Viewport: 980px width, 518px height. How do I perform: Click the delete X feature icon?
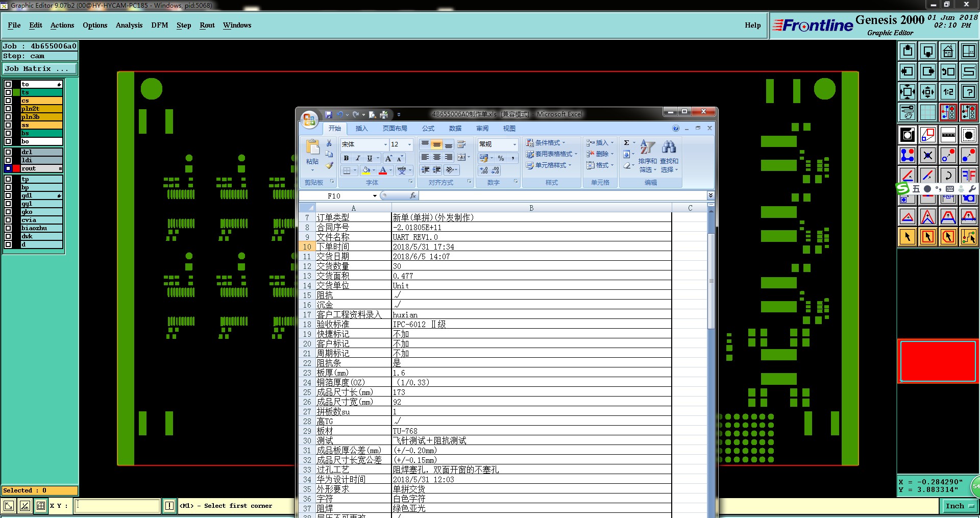pos(927,155)
